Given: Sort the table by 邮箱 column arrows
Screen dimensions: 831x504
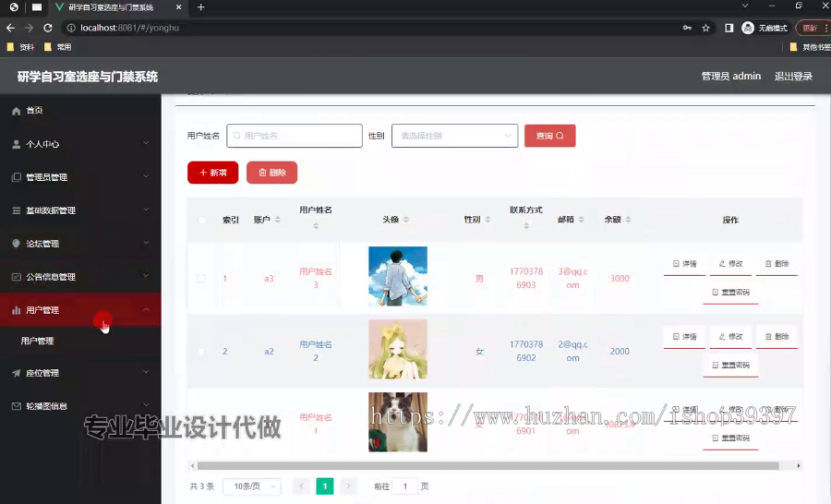Looking at the screenshot, I should pyautogui.click(x=582, y=220).
